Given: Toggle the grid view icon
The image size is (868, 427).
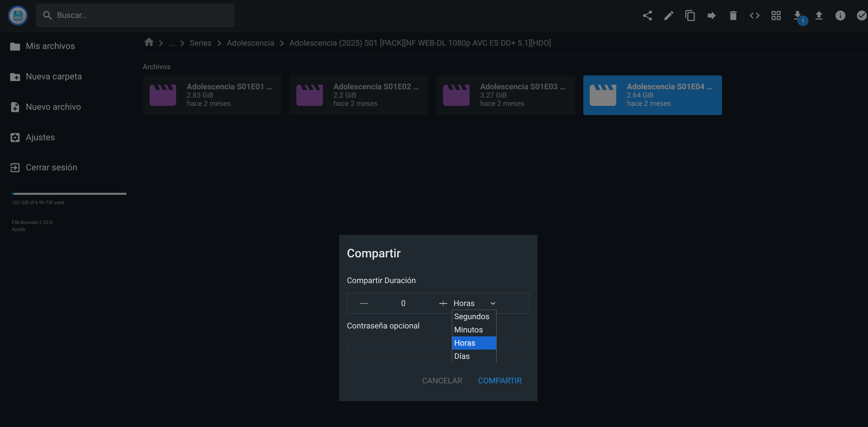Looking at the screenshot, I should click(776, 16).
